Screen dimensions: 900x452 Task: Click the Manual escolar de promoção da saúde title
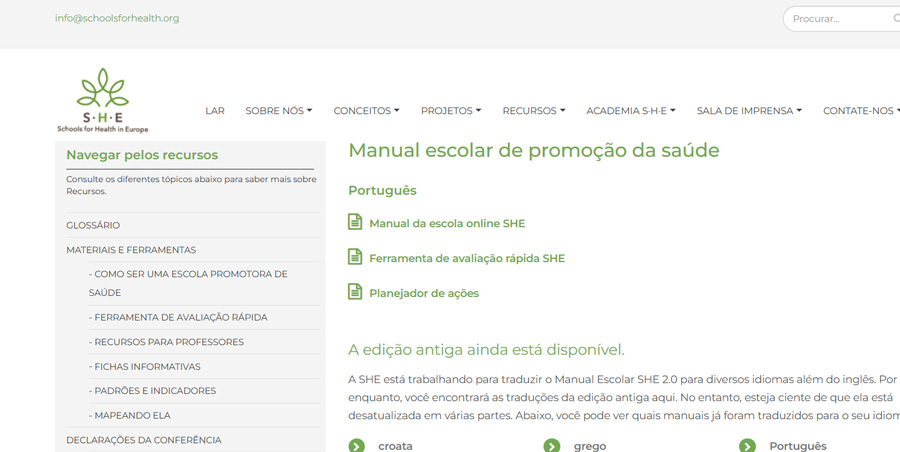(x=534, y=150)
